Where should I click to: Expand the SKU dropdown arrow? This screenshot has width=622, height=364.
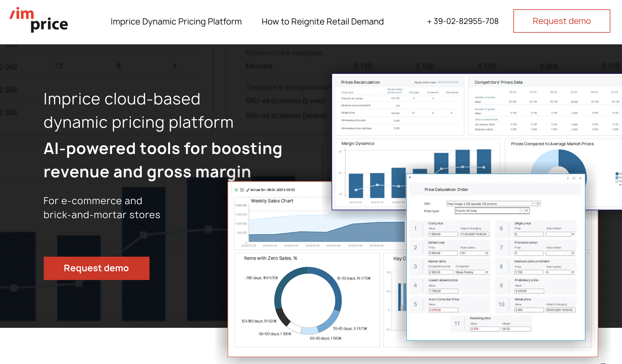click(534, 204)
